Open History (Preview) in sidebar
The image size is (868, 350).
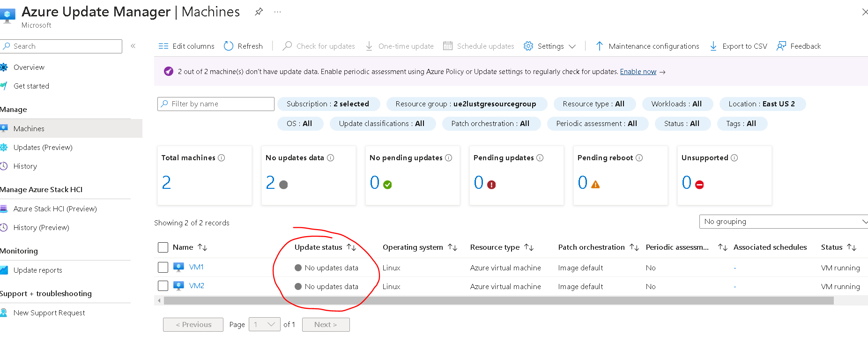pos(41,228)
